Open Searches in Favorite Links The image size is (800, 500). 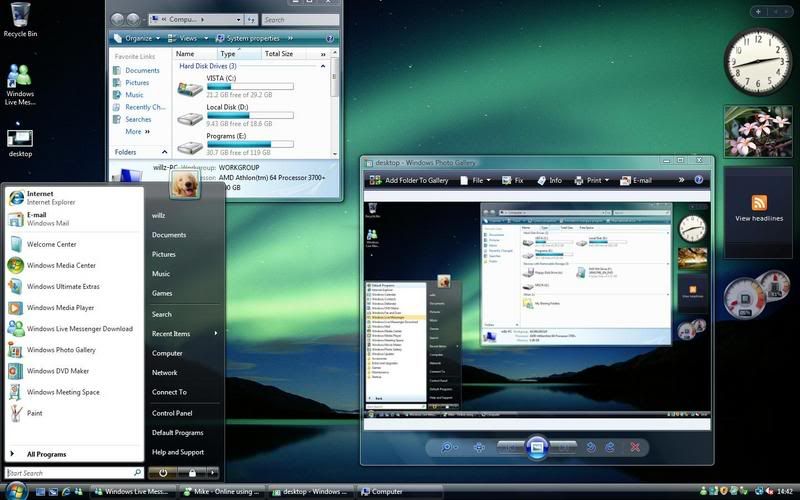(x=132, y=119)
